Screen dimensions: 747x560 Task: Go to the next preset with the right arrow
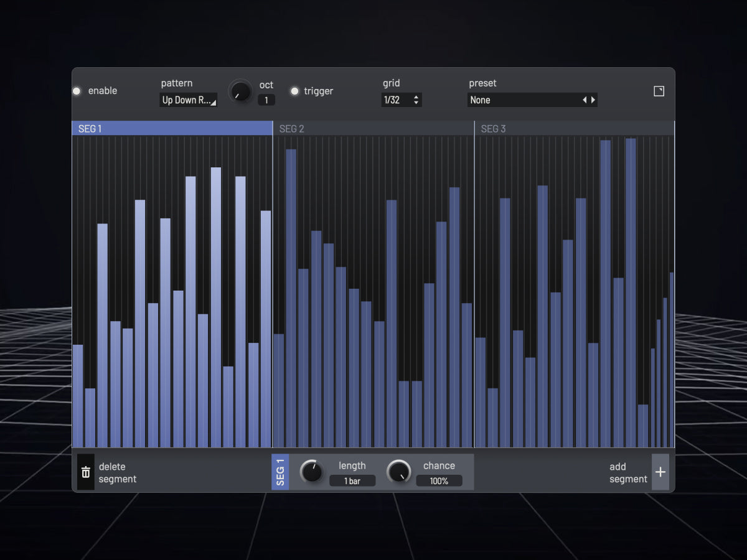click(x=593, y=100)
